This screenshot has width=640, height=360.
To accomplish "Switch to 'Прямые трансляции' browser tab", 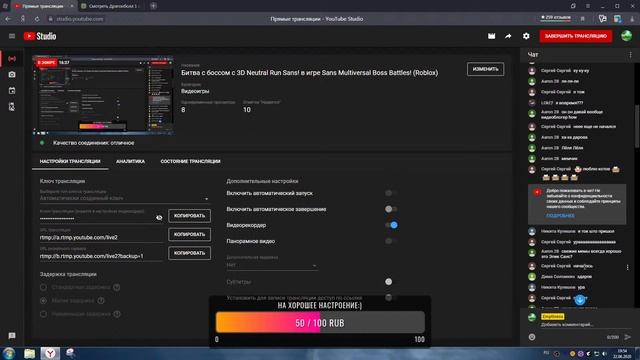I will (x=44, y=6).
